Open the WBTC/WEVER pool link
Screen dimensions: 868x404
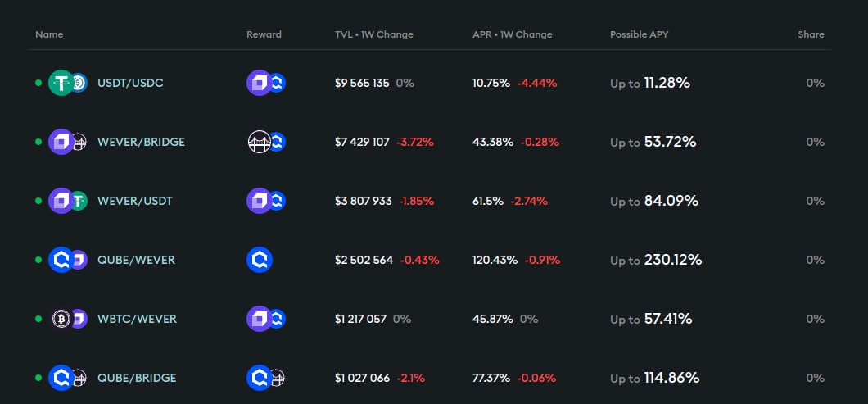click(137, 319)
